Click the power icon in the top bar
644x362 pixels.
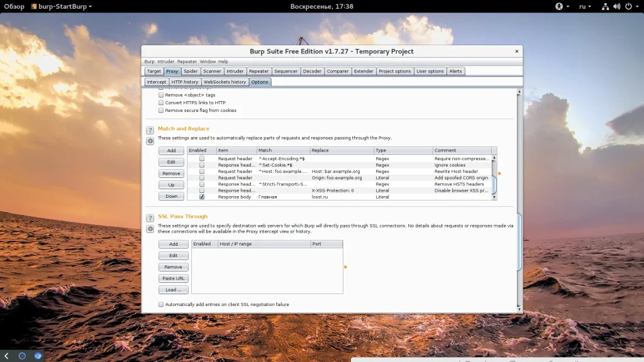tap(630, 6)
